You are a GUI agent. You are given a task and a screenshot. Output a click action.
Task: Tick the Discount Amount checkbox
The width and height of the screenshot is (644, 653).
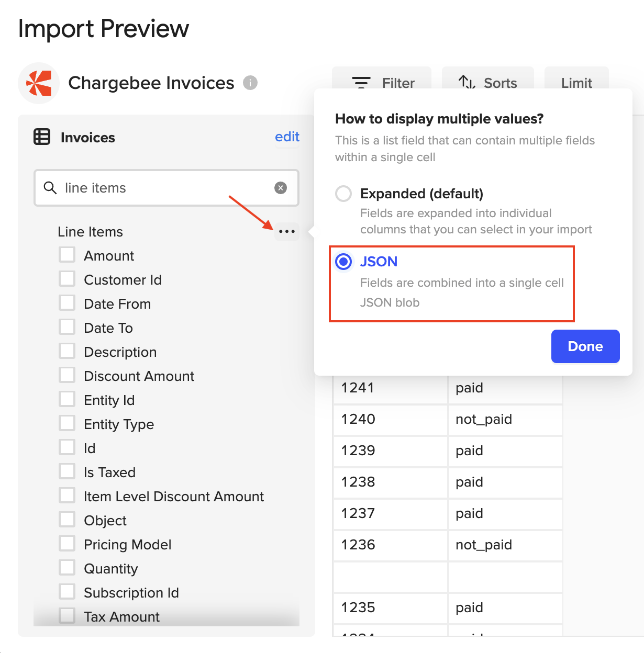[67, 376]
